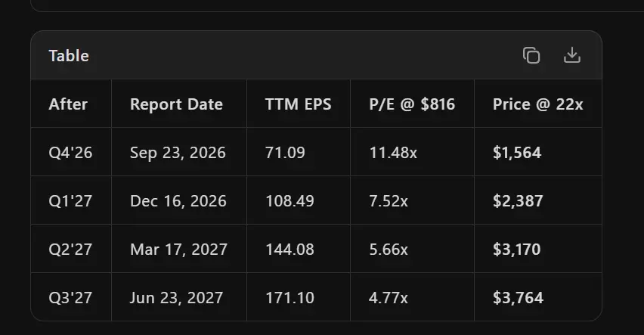Viewport: 644px width, 335px height.
Task: Copy the table to clipboard
Action: tap(531, 55)
